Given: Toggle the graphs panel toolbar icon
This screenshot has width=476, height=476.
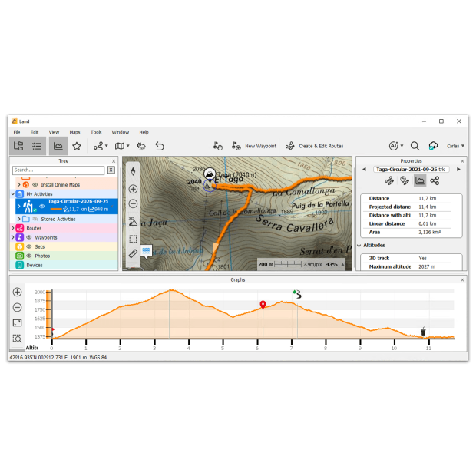Looking at the screenshot, I should (x=58, y=146).
